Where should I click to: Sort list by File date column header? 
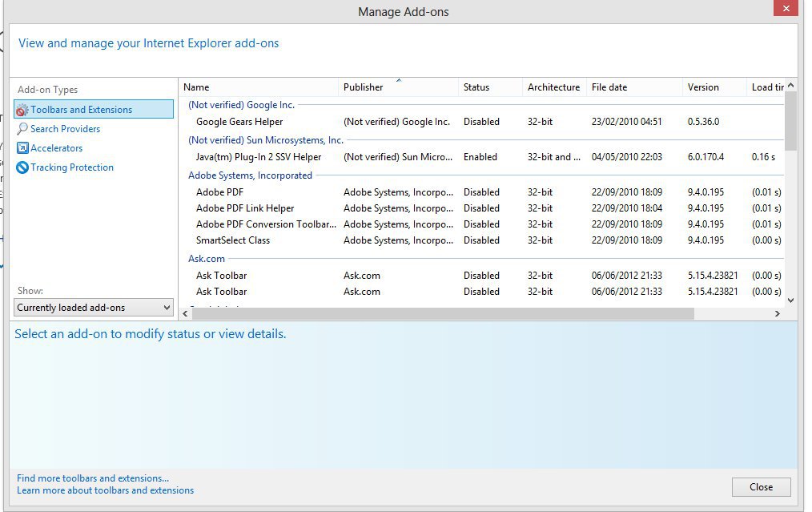click(634, 87)
